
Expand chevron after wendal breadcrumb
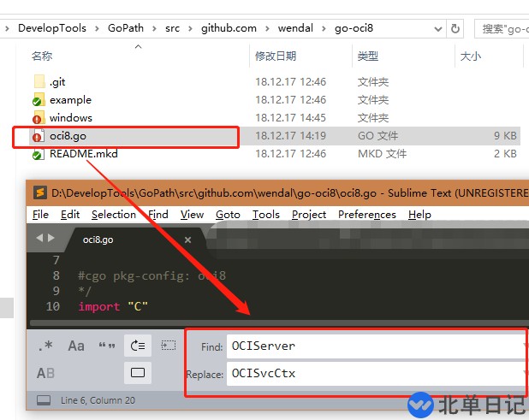point(324,28)
